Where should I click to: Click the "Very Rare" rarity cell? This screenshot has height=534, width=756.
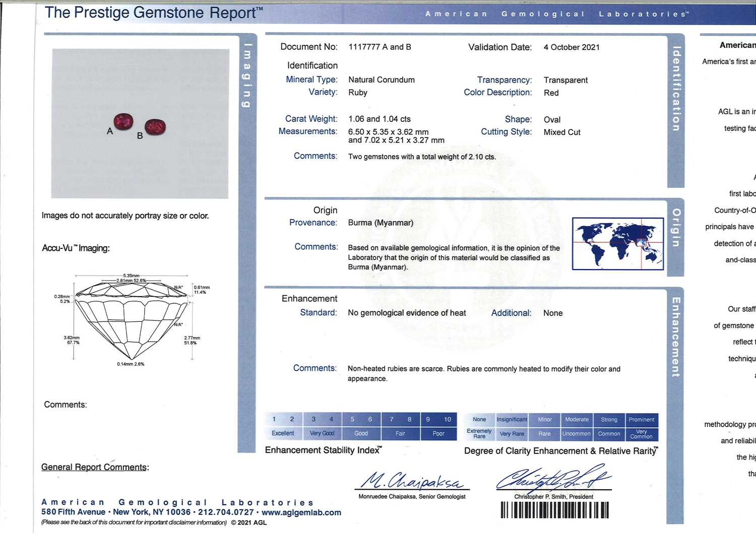pos(512,434)
